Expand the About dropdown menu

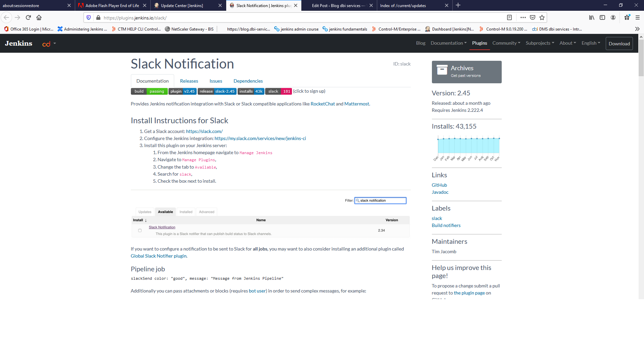[x=567, y=43]
